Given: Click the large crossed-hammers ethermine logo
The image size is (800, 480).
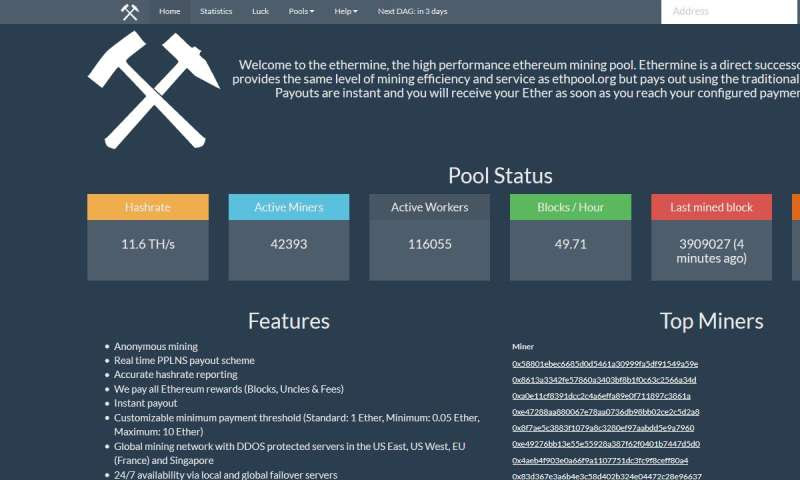Looking at the screenshot, I should (x=154, y=90).
